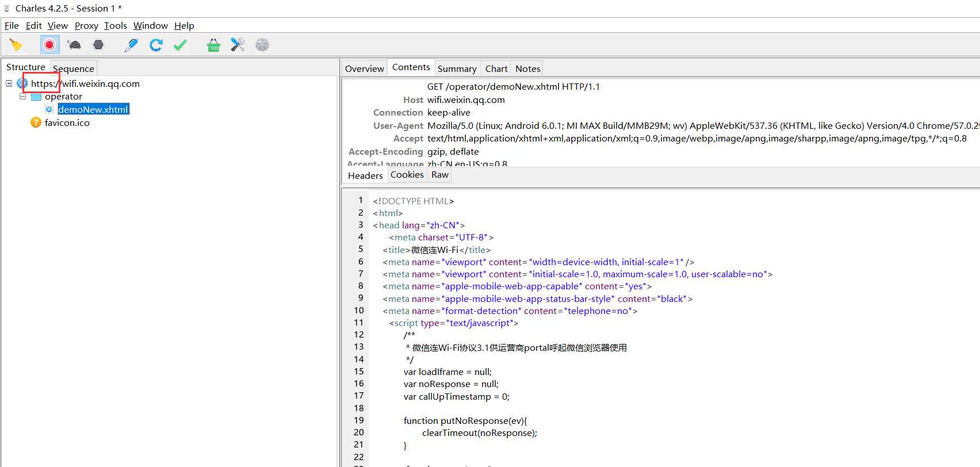The image size is (980, 467).
Task: Select the Headers request tab
Action: [x=365, y=175]
